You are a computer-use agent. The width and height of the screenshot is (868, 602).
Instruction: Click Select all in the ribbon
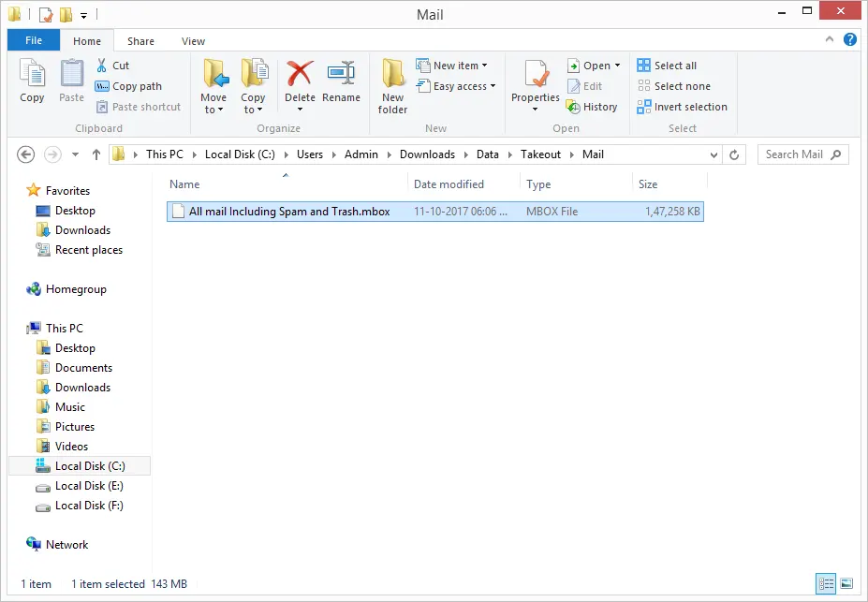point(667,66)
